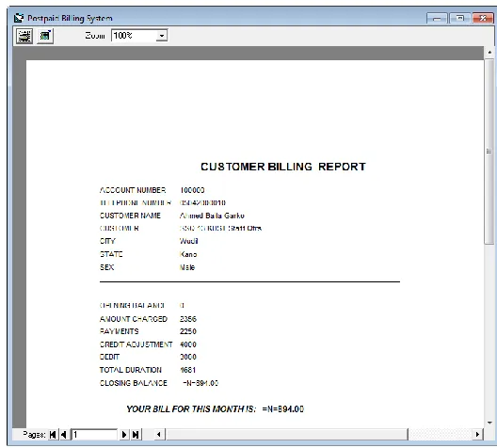The height and width of the screenshot is (448, 497).
Task: Click the OPENING BALANCE label
Action: click(132, 306)
